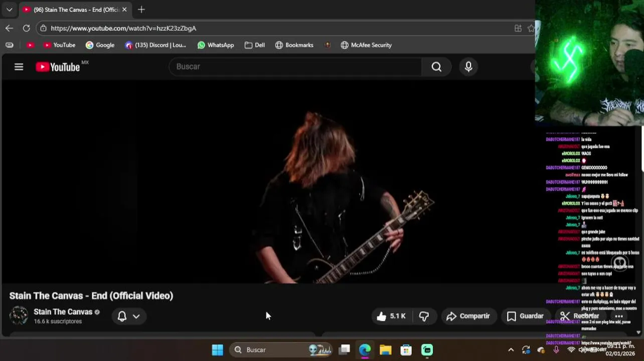Open the green Kick app taskbar icon
The image size is (644, 361).
[427, 350]
